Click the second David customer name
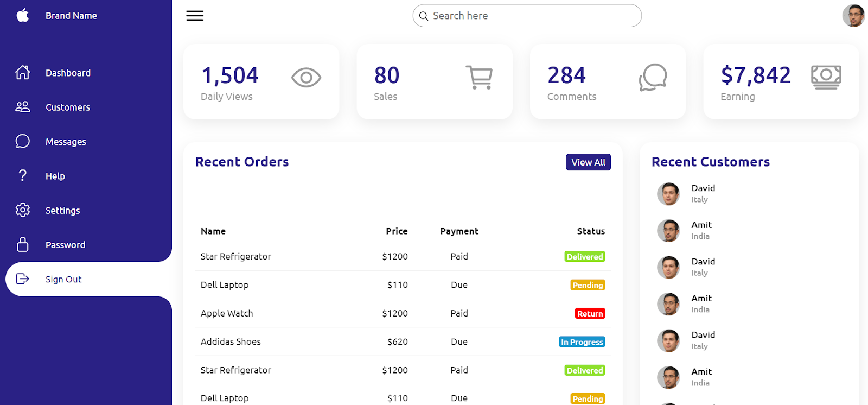 tap(703, 262)
